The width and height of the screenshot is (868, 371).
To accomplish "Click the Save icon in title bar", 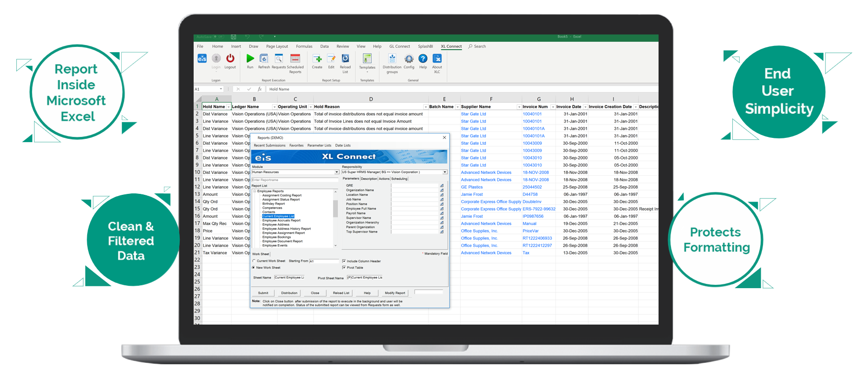I will (x=233, y=37).
